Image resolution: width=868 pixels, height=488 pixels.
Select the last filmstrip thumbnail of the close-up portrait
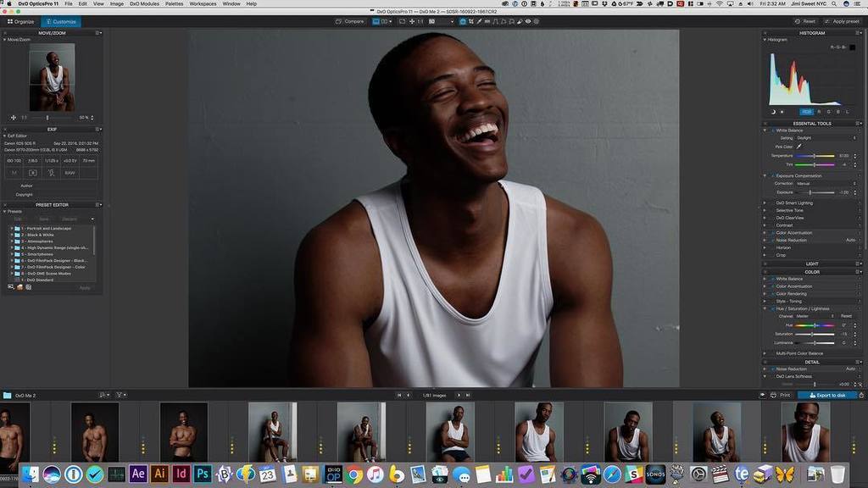(x=805, y=432)
